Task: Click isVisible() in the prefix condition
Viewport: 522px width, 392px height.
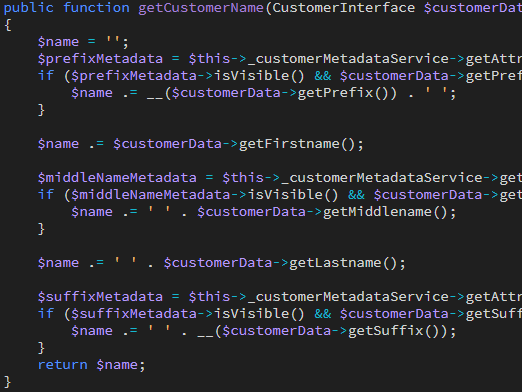Action: point(259,76)
